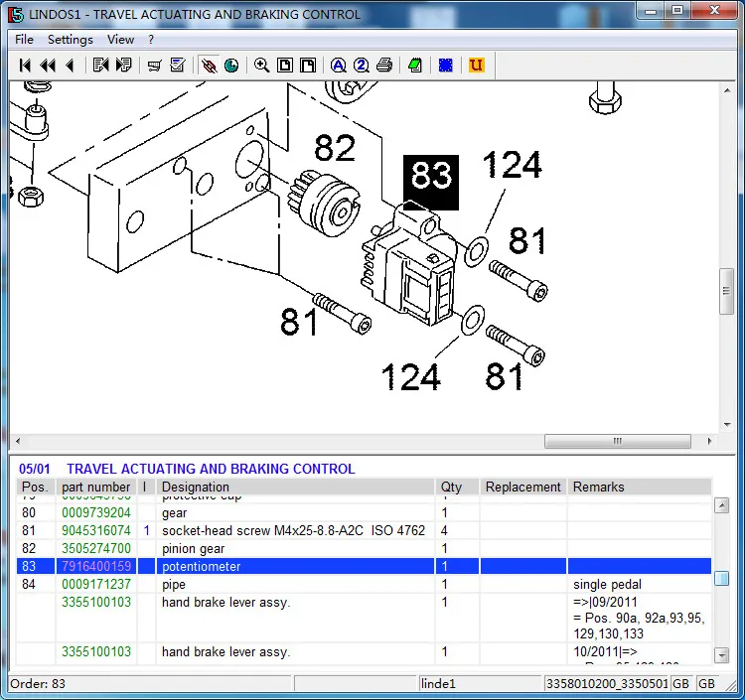Click the blue EU flag icon
The image size is (745, 700).
point(446,66)
